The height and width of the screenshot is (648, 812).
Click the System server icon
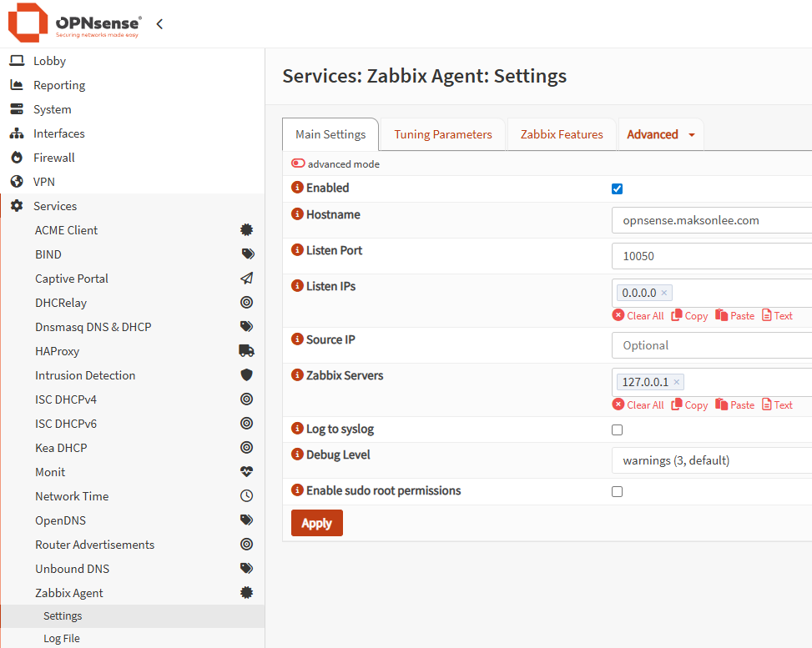(17, 109)
